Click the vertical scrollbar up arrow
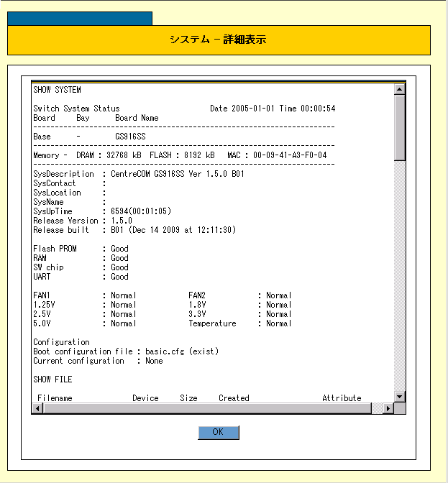The height and width of the screenshot is (483, 448). pos(400,90)
